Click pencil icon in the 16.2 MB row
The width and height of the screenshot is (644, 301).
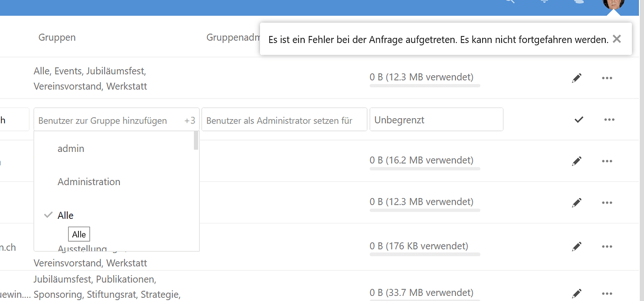click(577, 161)
